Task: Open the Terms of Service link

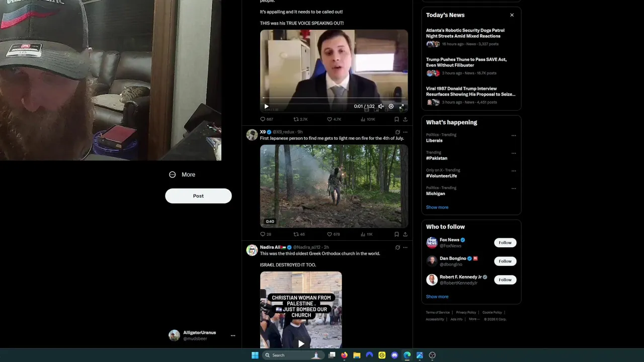Action: (438, 313)
